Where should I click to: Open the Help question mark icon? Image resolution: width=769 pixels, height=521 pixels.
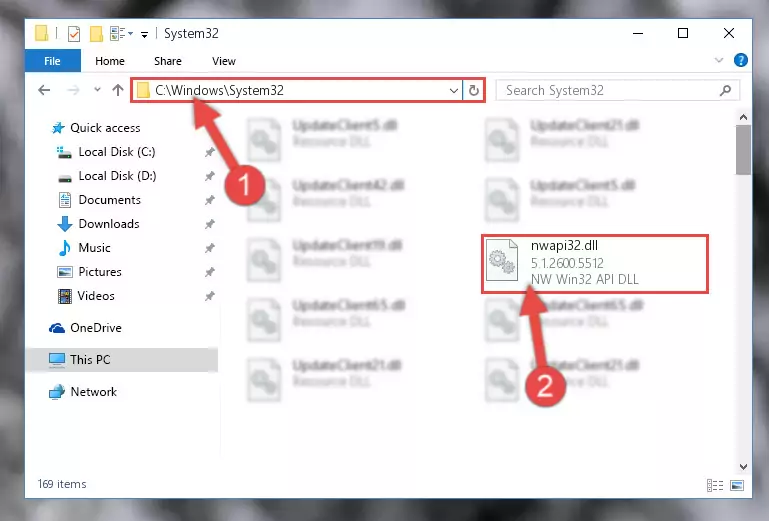(741, 60)
